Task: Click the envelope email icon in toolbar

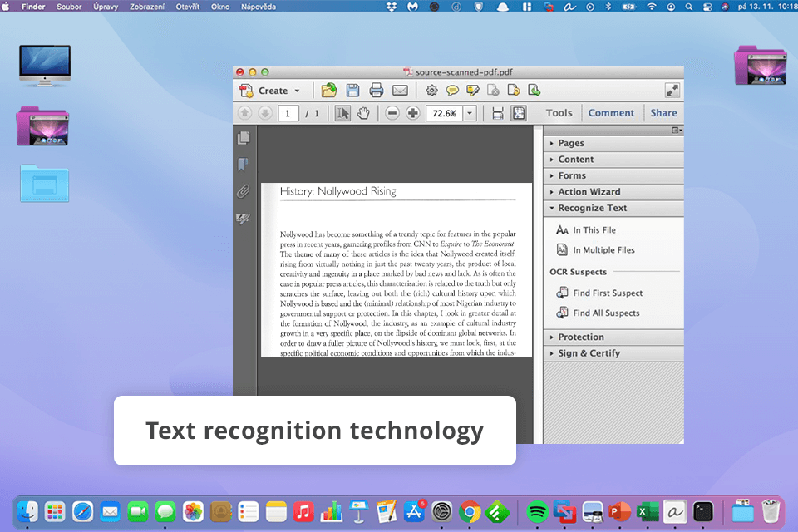Action: click(x=400, y=91)
